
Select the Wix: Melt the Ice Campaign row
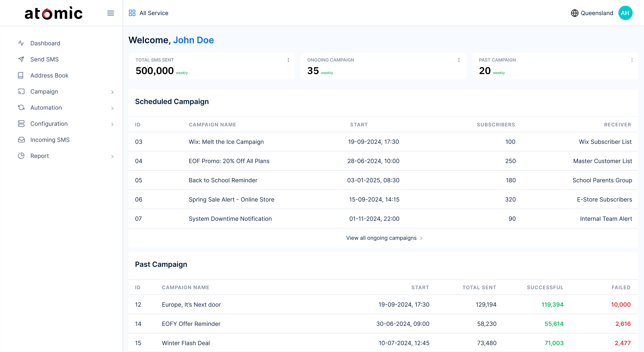[226, 142]
